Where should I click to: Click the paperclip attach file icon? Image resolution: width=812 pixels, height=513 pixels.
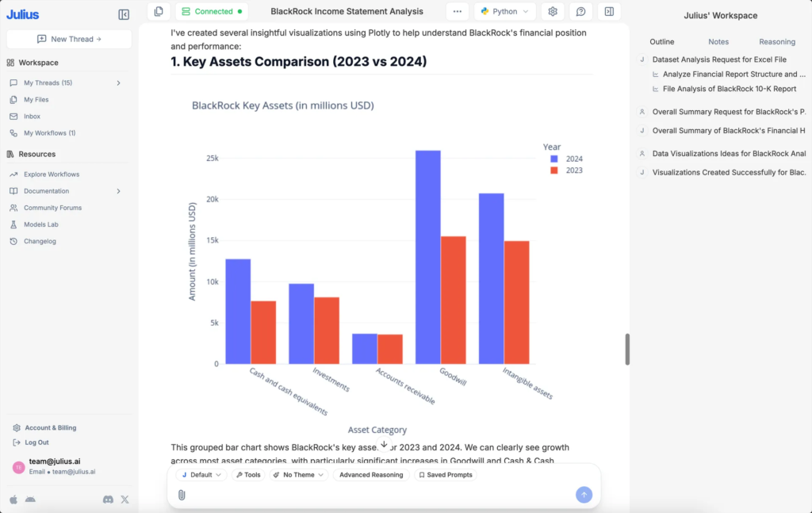[182, 495]
